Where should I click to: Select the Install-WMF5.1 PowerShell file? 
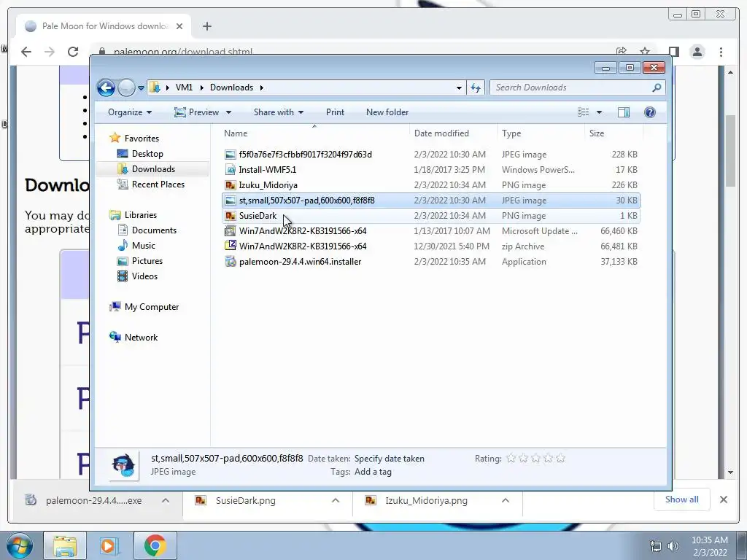pos(430,169)
